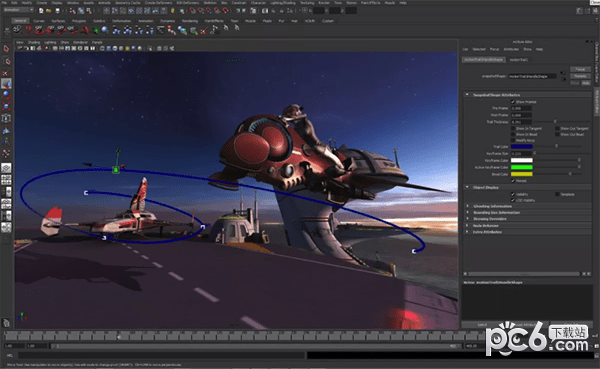
Task: Select the arrow Select tool in toolbox
Action: click(6, 49)
